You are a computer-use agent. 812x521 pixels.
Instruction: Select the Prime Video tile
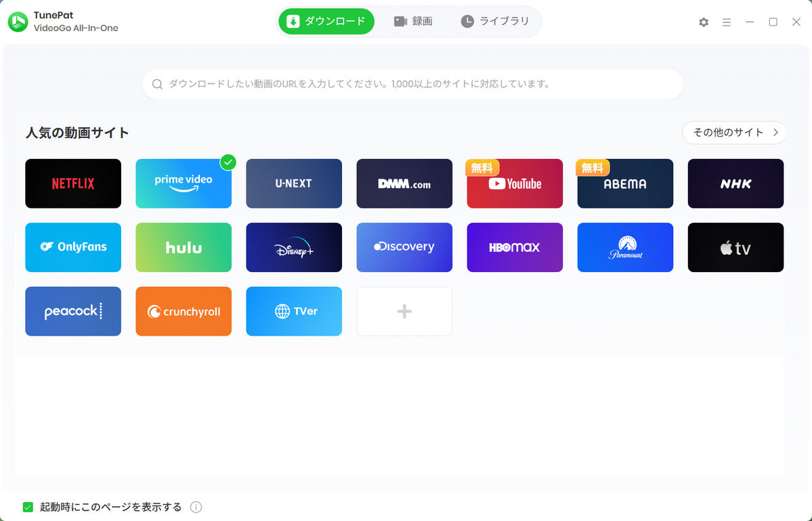point(184,183)
